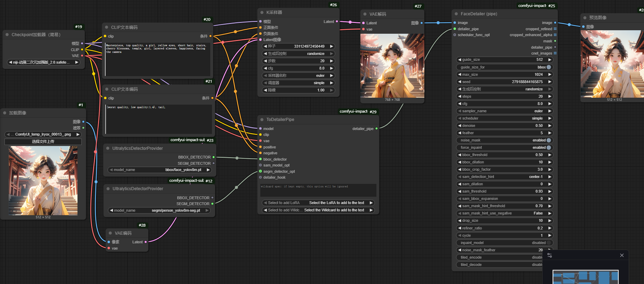Collapse the ToDetailerPipe node via its title dot
This screenshot has width=644, height=284.
[x=262, y=120]
